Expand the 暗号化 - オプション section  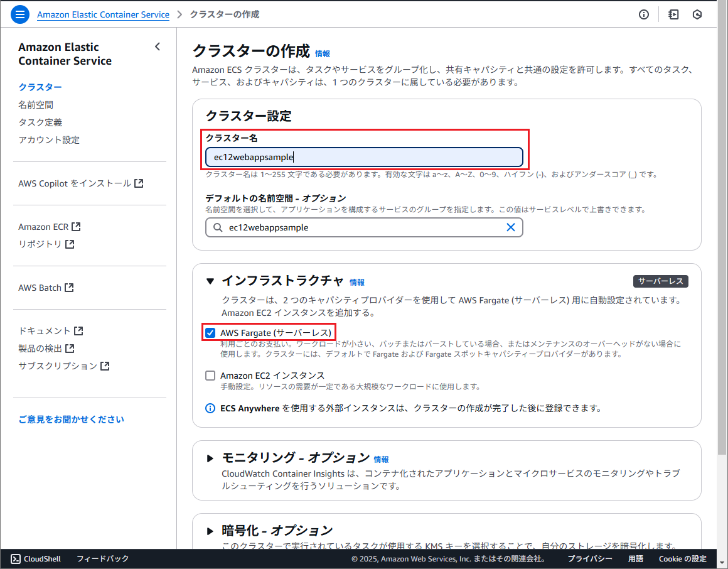210,531
